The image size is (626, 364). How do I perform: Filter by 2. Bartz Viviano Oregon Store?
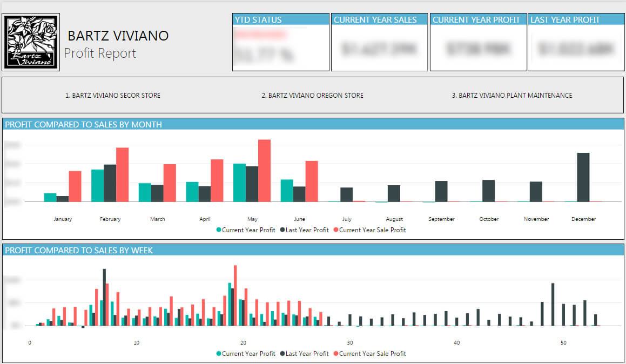[312, 96]
